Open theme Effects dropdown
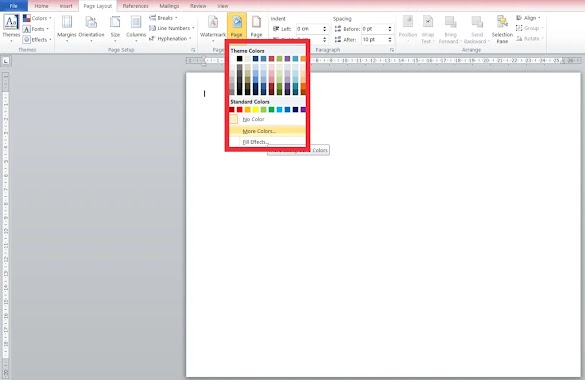The height and width of the screenshot is (380, 585). pyautogui.click(x=37, y=40)
